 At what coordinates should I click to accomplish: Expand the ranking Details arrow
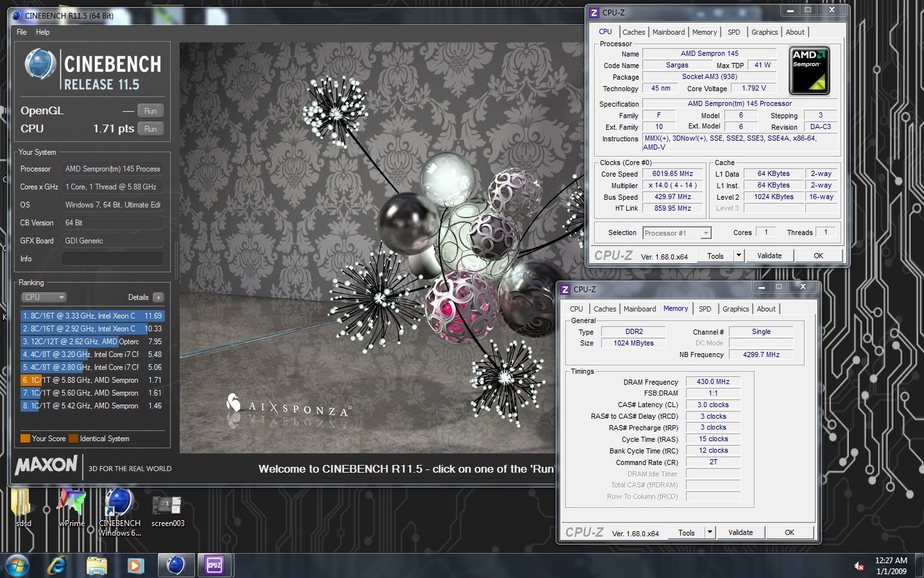(158, 297)
